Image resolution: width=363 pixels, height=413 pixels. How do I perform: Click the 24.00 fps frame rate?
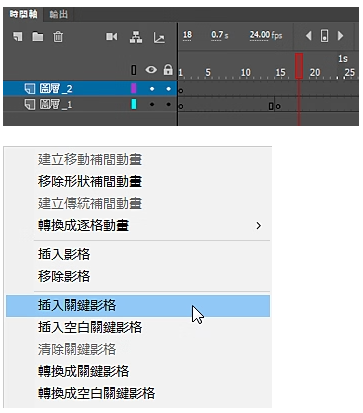click(266, 35)
